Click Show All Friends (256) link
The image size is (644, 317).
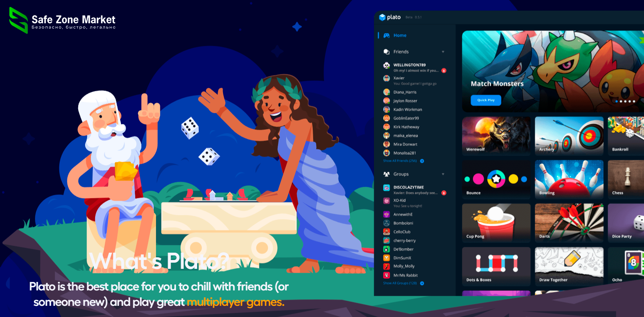(400, 161)
